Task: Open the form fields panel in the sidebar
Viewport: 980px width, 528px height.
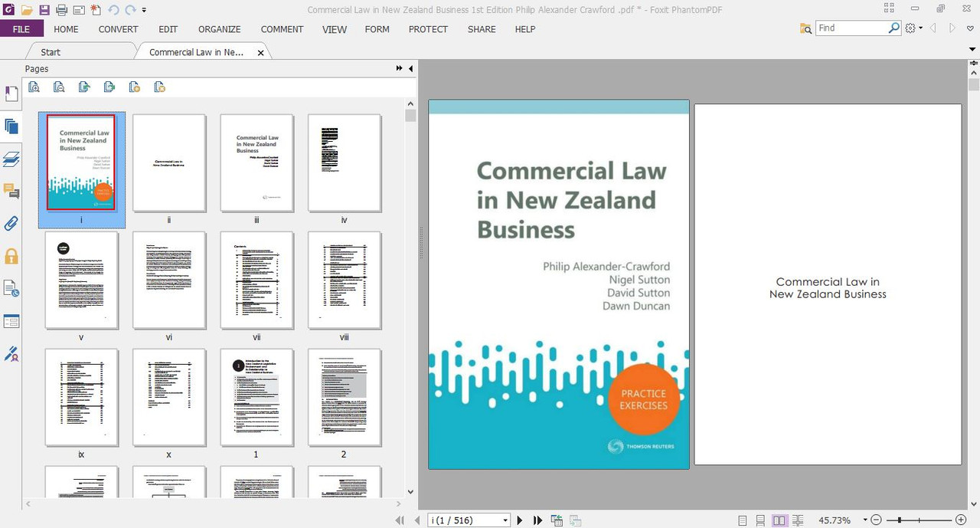Action: (11, 321)
